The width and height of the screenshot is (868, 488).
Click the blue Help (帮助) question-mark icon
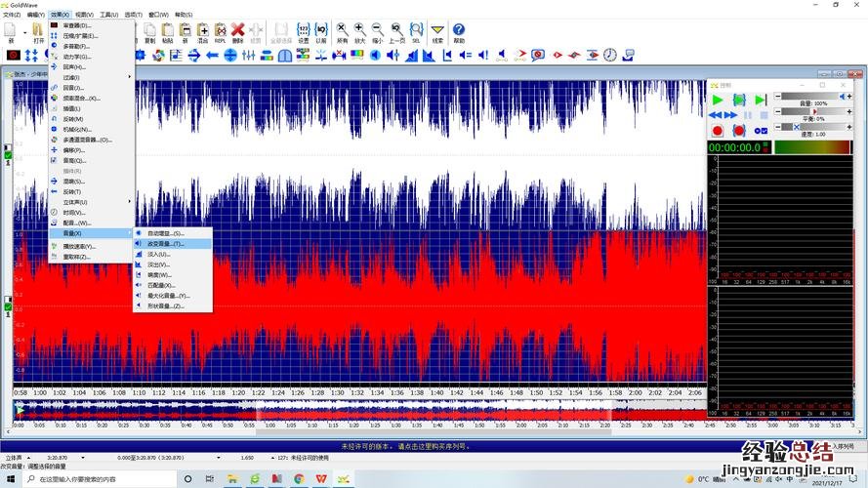point(459,31)
